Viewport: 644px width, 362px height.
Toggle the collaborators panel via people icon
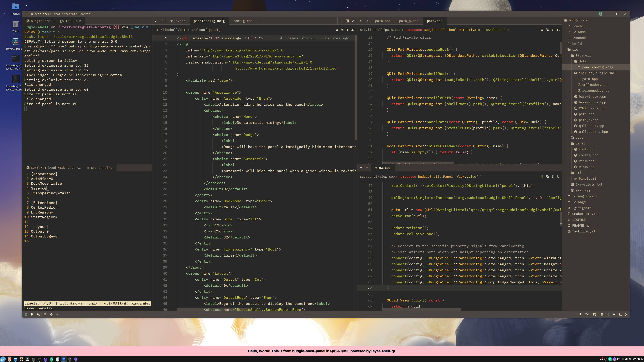(x=620, y=315)
